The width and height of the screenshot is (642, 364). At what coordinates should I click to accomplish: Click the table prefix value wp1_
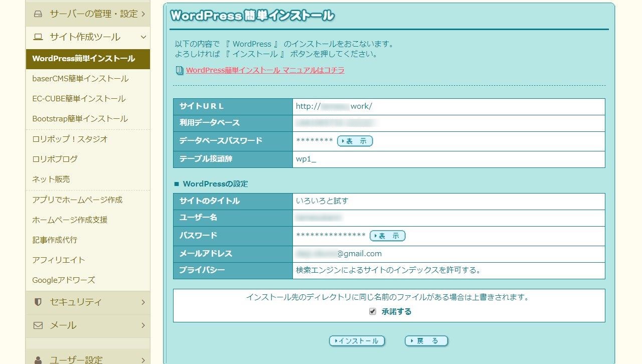click(x=306, y=159)
